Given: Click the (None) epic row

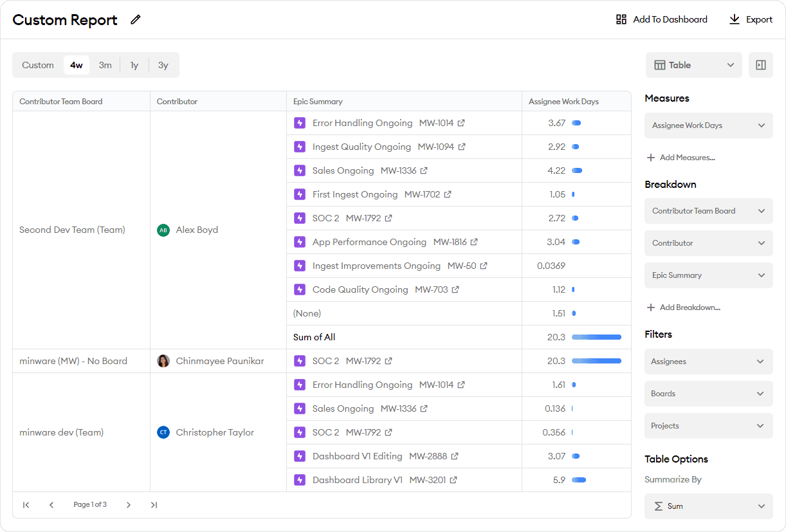Looking at the screenshot, I should point(404,313).
